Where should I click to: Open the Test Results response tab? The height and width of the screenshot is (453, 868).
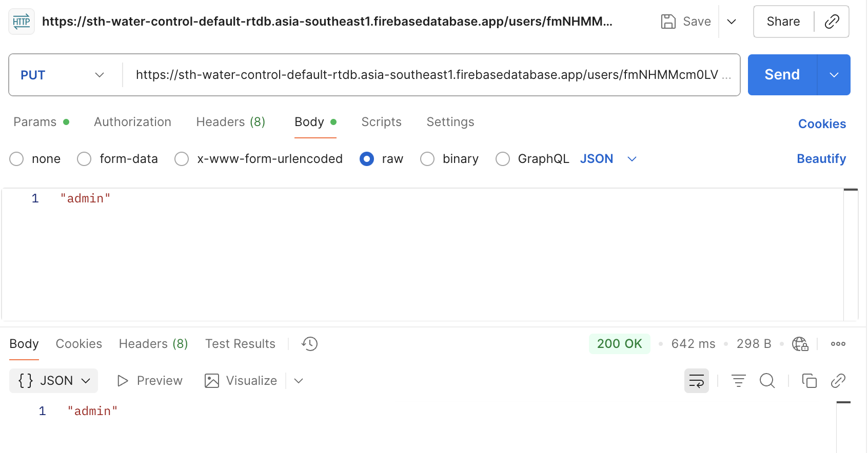[x=240, y=344]
